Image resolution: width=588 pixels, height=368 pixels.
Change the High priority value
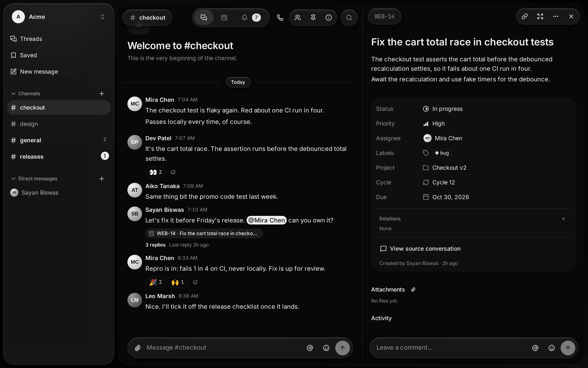(x=434, y=124)
